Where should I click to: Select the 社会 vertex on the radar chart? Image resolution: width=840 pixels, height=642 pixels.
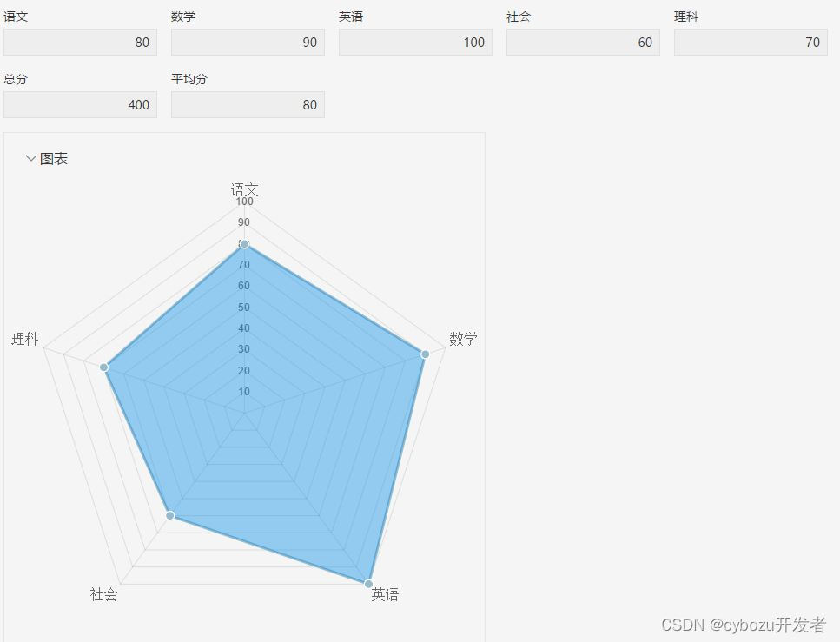tap(170, 515)
